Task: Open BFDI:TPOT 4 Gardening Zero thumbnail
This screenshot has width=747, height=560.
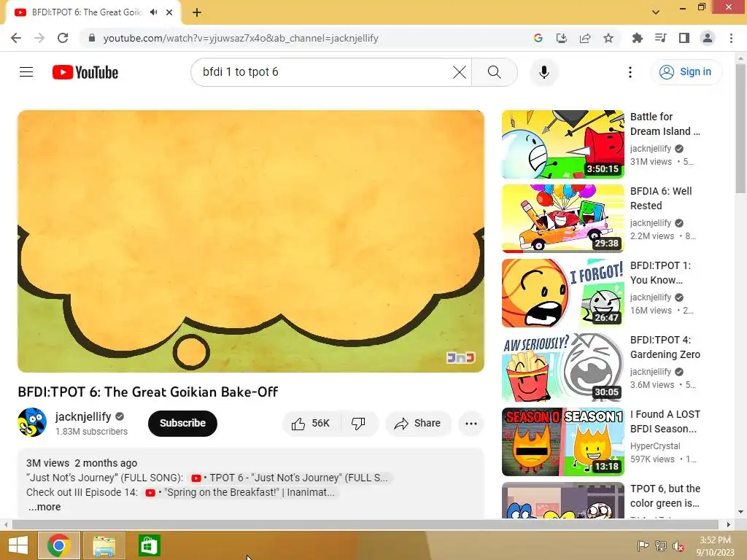Action: pyautogui.click(x=563, y=367)
